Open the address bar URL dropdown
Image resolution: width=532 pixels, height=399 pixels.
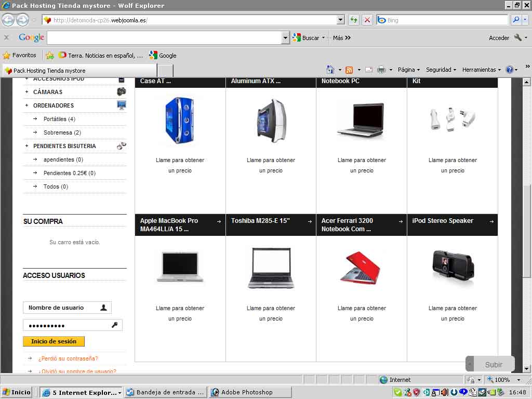point(341,20)
